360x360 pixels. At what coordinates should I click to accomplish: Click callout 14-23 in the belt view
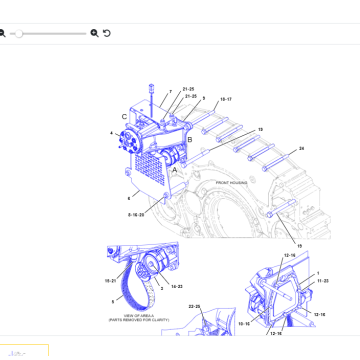click(177, 287)
